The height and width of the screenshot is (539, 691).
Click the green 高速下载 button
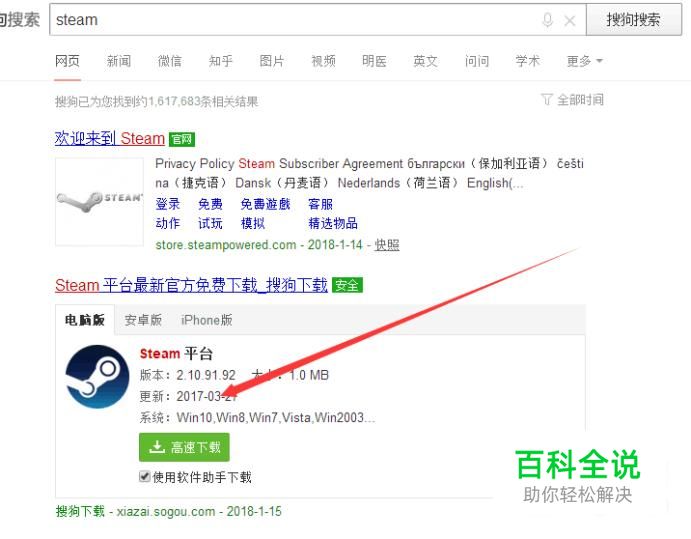point(184,447)
